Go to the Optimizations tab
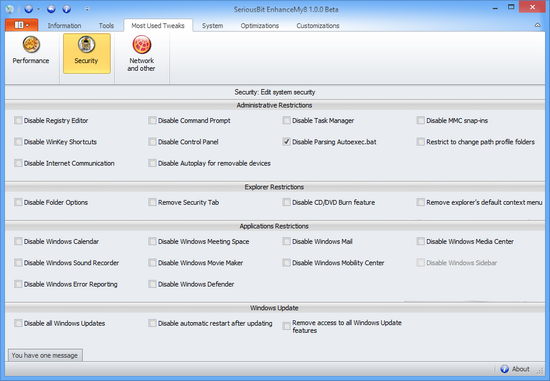550x381 pixels. point(260,26)
